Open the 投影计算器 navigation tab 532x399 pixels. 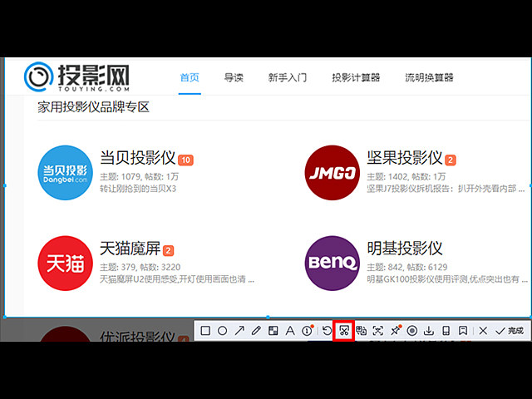(356, 77)
